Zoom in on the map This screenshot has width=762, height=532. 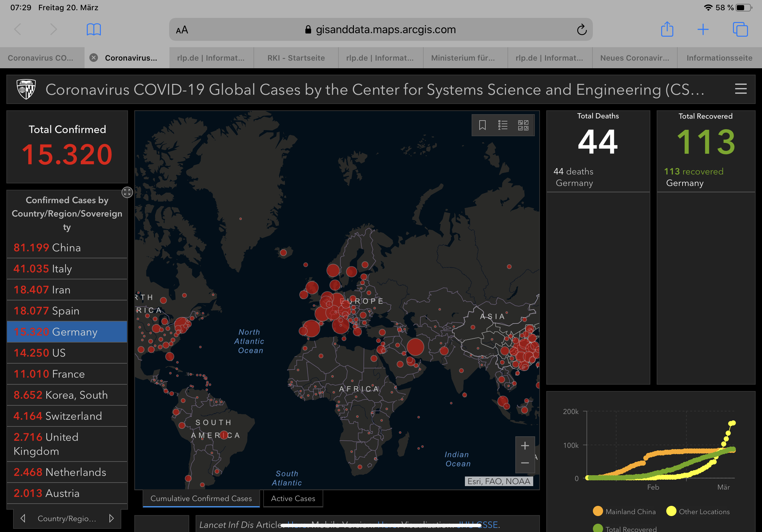click(x=525, y=446)
